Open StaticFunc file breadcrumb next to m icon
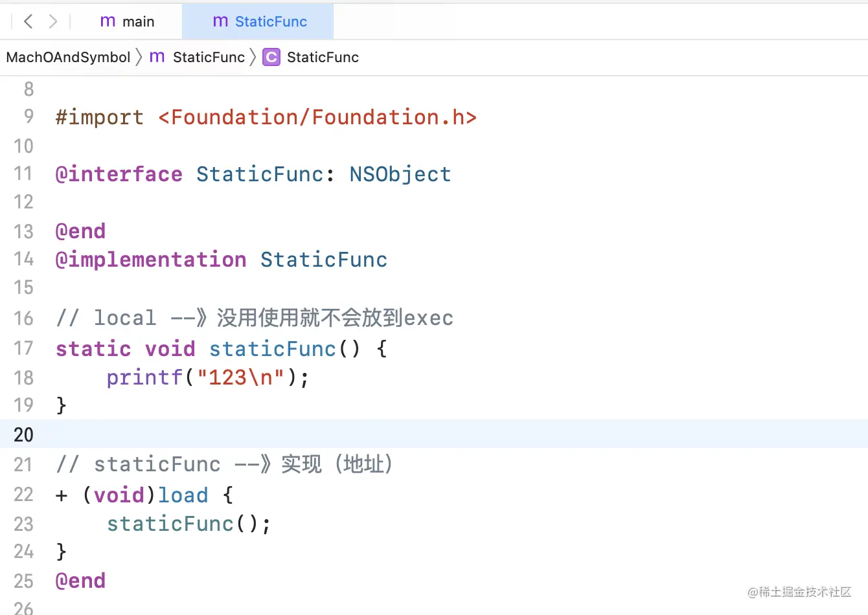The image size is (868, 615). (209, 57)
